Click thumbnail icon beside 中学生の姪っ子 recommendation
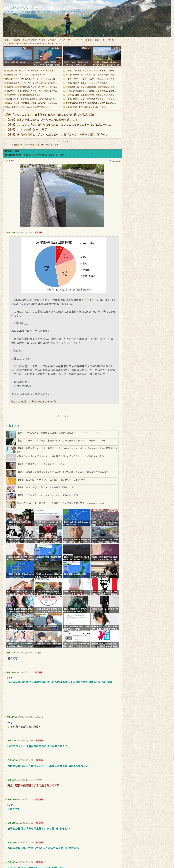Image resolution: width=174 pixels, height=868 pixels. coord(11,434)
